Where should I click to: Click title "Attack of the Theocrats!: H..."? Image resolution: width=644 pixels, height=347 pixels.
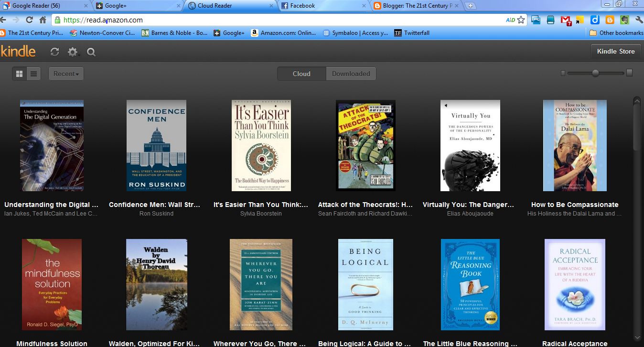coord(365,205)
